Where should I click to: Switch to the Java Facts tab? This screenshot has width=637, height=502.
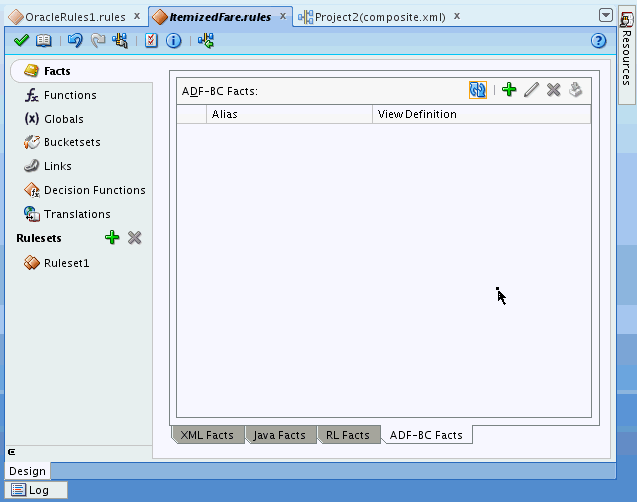click(x=280, y=435)
